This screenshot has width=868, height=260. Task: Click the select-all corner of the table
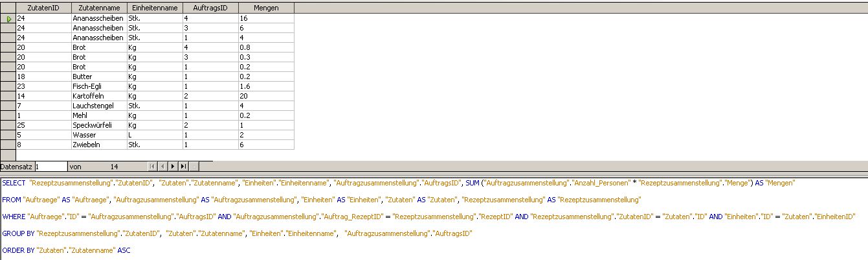(x=8, y=7)
